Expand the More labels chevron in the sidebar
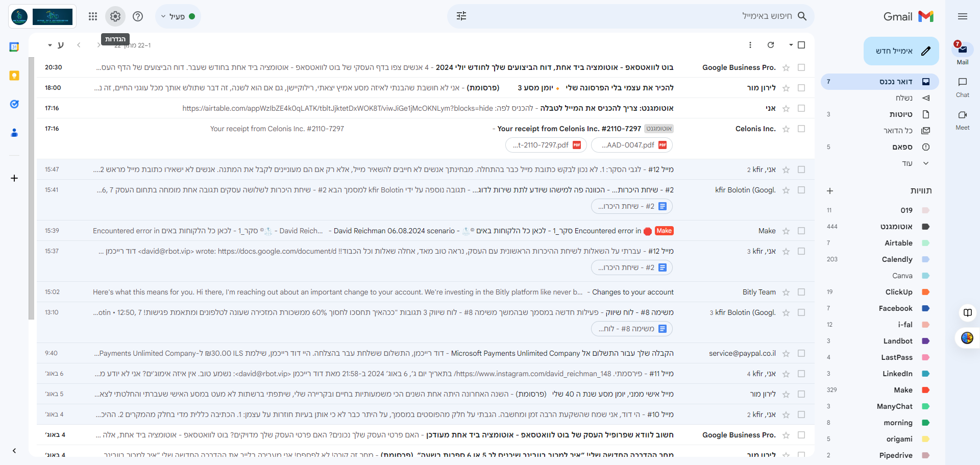The height and width of the screenshot is (465, 980). [926, 163]
